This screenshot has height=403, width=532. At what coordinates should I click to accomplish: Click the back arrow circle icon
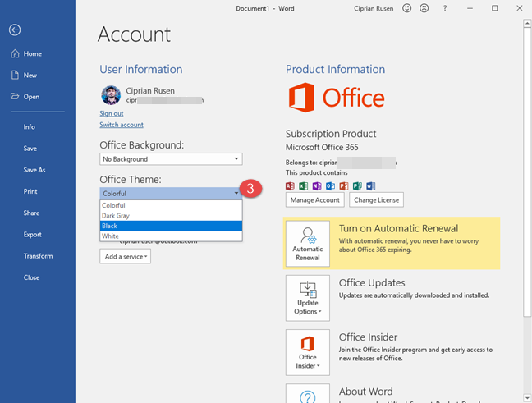(x=15, y=30)
